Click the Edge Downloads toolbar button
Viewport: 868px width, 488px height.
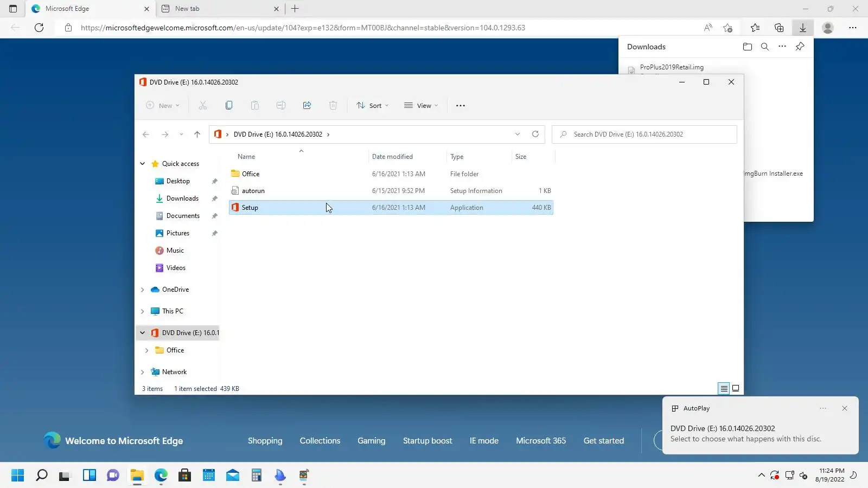point(803,28)
